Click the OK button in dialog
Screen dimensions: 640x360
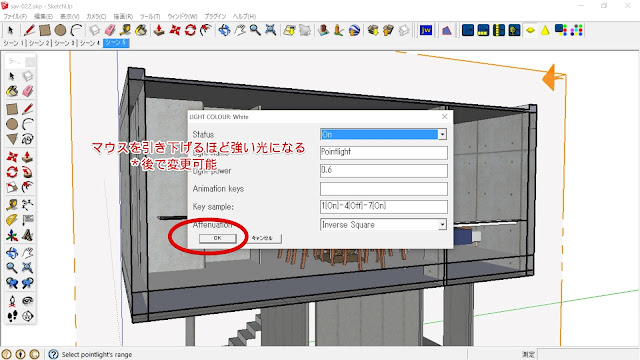218,238
